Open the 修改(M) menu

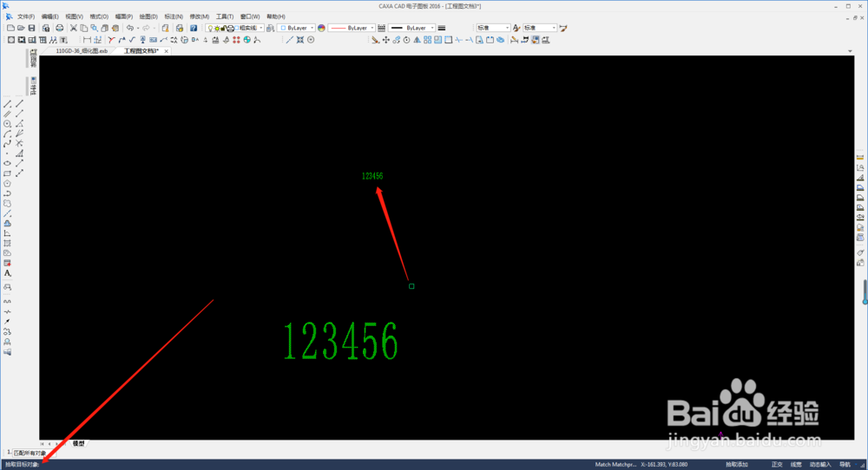coord(200,16)
